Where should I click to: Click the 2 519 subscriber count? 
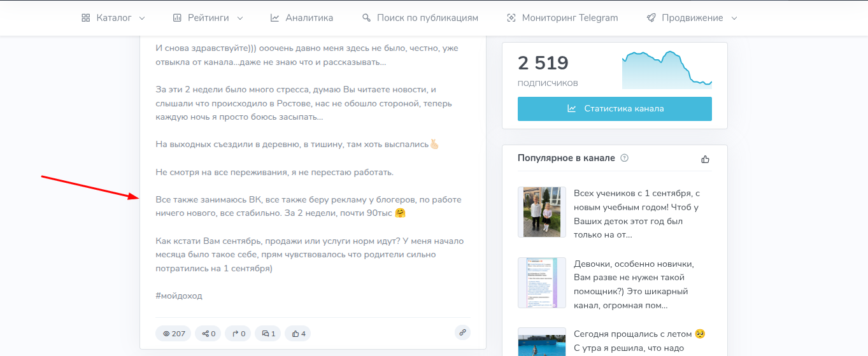pyautogui.click(x=543, y=63)
